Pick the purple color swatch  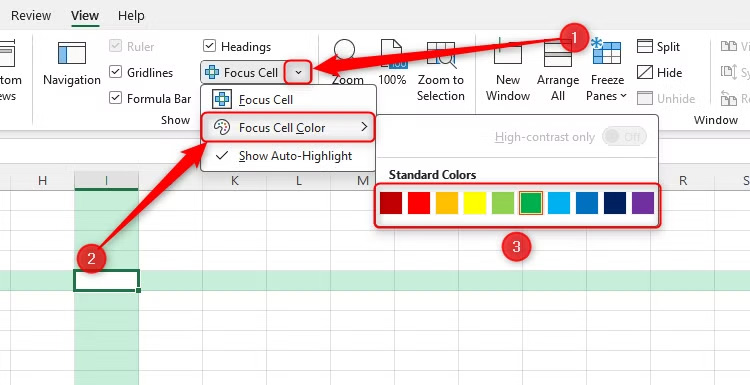coord(643,203)
